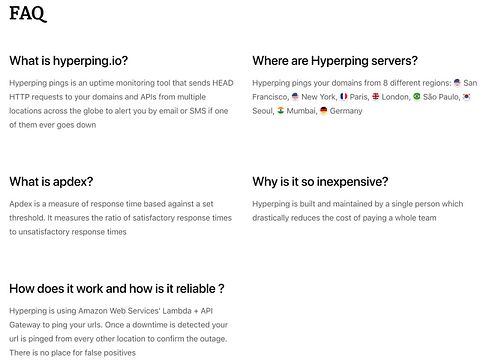Click 'How does it work and how is it reliable' heading

click(x=117, y=289)
